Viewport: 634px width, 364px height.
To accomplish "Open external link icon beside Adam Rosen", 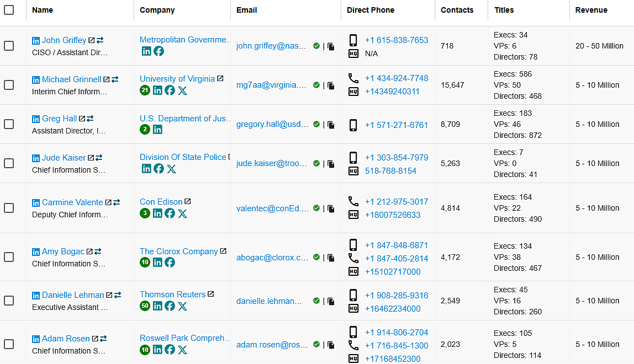I will [x=95, y=339].
